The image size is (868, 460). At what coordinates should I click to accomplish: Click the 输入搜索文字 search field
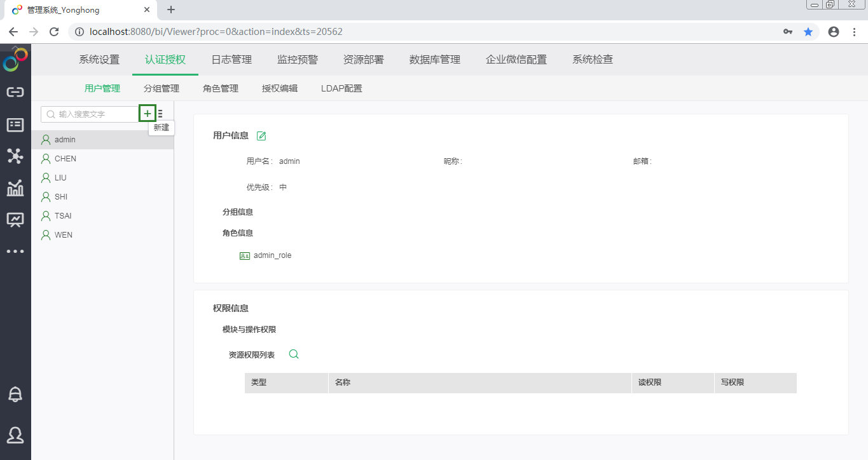pos(92,114)
